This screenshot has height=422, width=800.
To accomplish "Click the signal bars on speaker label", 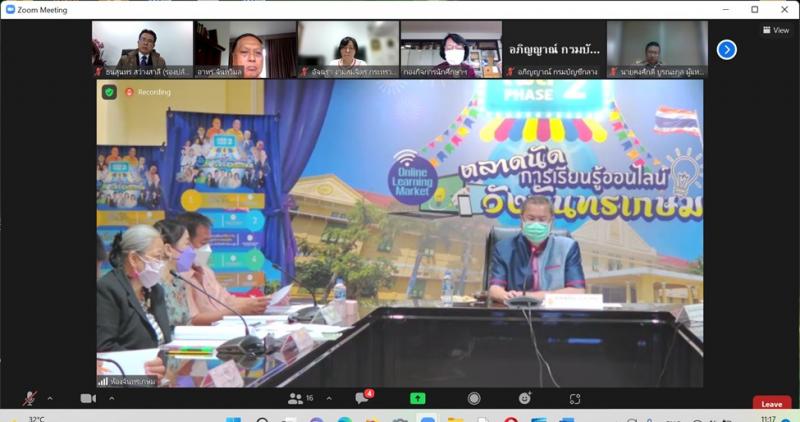I will click(x=103, y=381).
